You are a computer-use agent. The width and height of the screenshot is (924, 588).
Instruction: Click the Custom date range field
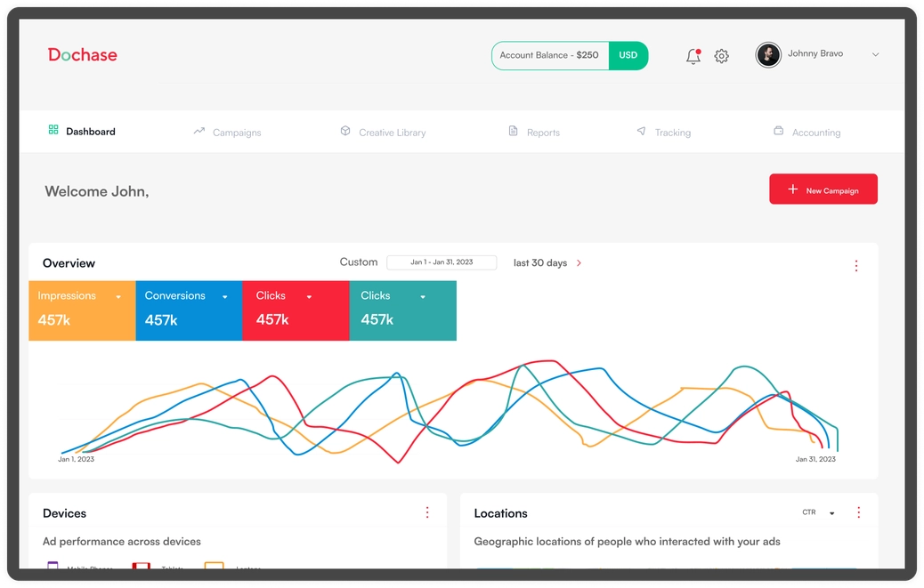click(442, 262)
